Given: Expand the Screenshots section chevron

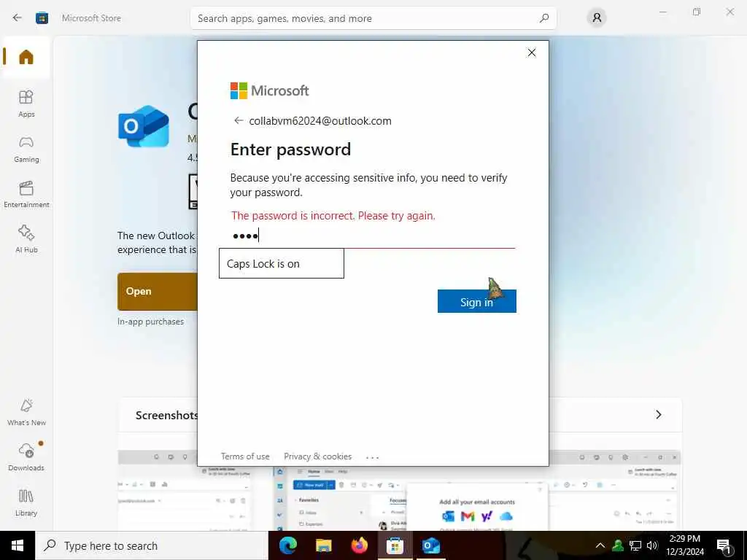Looking at the screenshot, I should pos(659,415).
